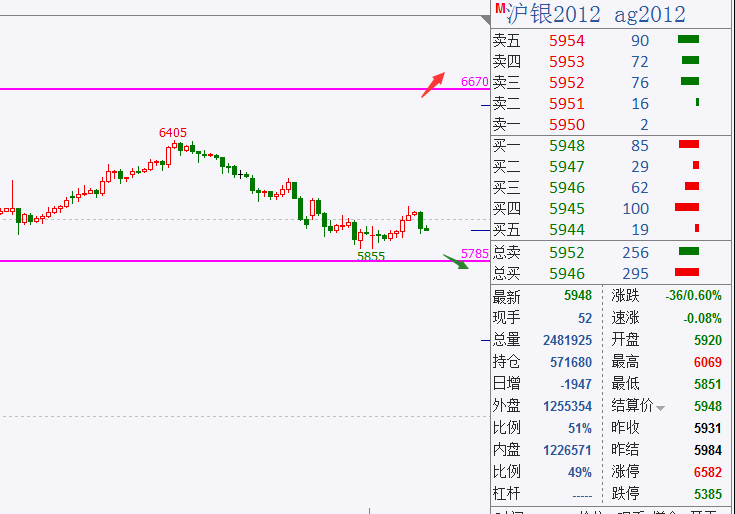Screen dimensions: 735x514
Task: Click the 买二 bid price 5947
Action: coord(567,167)
